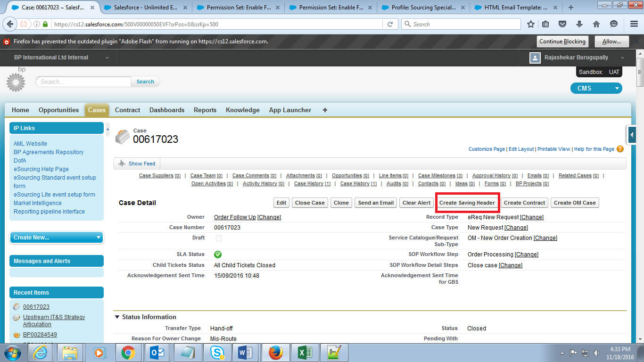Switch to the Home tab
This screenshot has width=644, height=362.
click(20, 110)
